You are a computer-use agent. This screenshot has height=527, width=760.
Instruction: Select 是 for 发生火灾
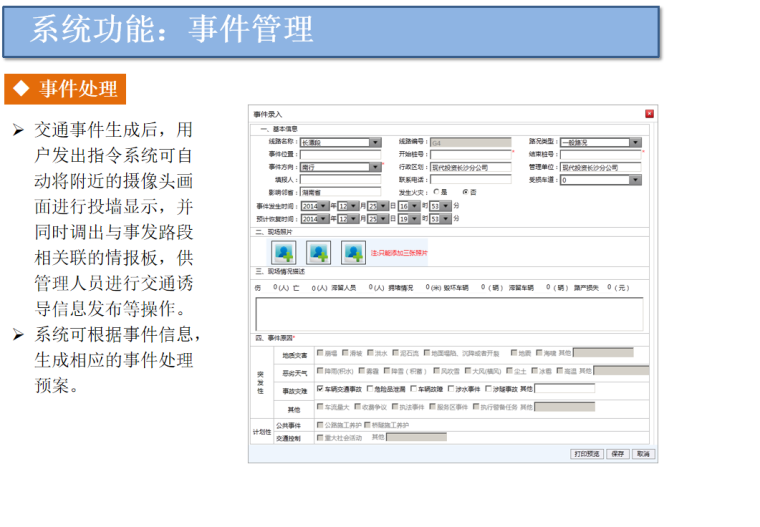pos(437,192)
